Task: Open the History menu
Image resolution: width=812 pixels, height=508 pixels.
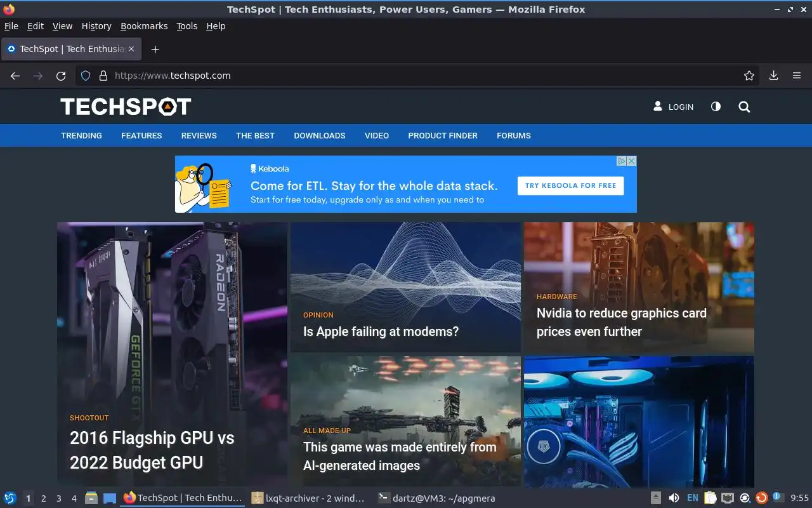Action: click(96, 26)
